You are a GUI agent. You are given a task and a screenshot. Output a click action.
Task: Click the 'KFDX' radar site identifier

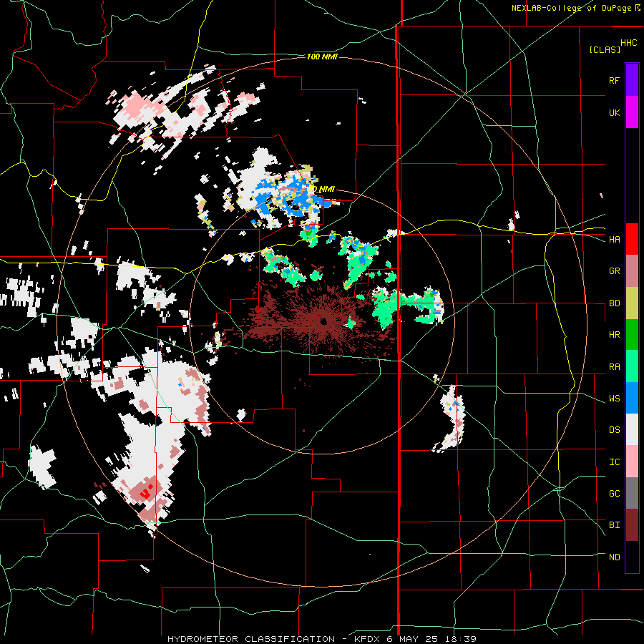(368, 639)
